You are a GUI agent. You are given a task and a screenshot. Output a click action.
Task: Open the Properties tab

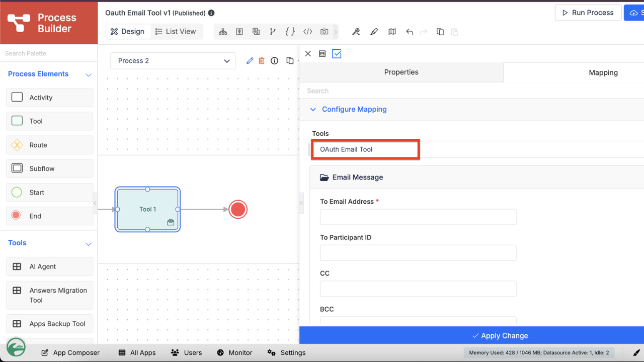(401, 72)
